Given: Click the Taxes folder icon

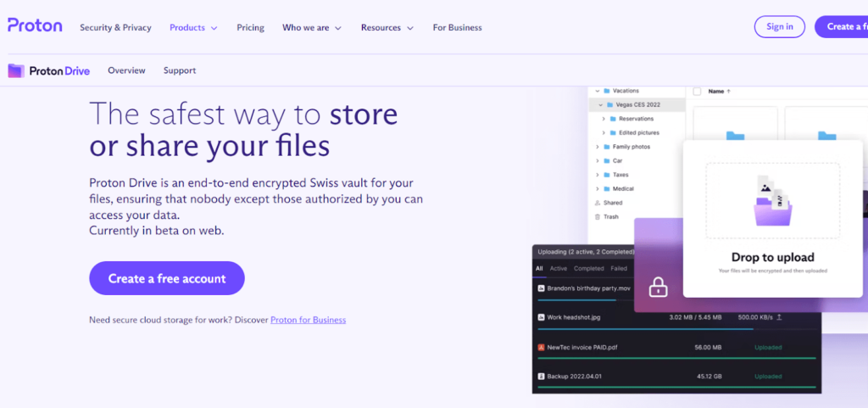Looking at the screenshot, I should click(x=607, y=175).
